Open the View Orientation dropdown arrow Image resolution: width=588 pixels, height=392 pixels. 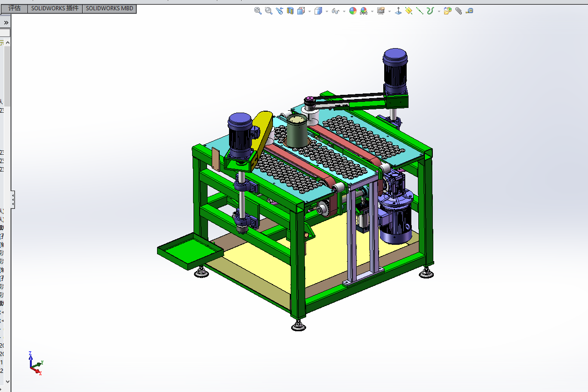(x=309, y=11)
